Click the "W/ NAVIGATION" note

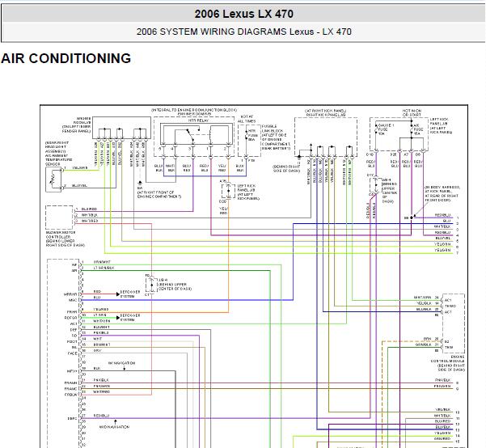tap(121, 363)
